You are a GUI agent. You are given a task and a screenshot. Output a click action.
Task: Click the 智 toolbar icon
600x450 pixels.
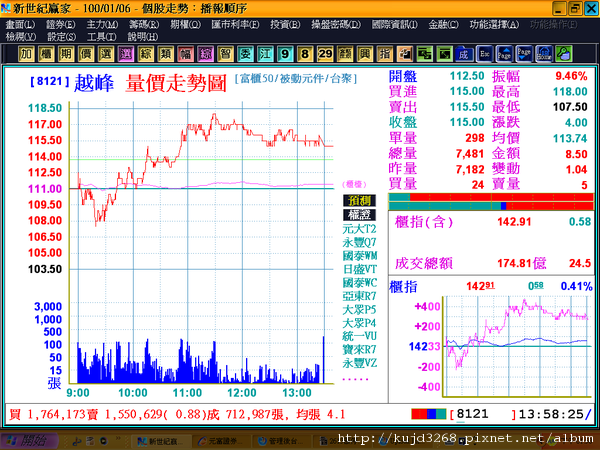(225, 54)
